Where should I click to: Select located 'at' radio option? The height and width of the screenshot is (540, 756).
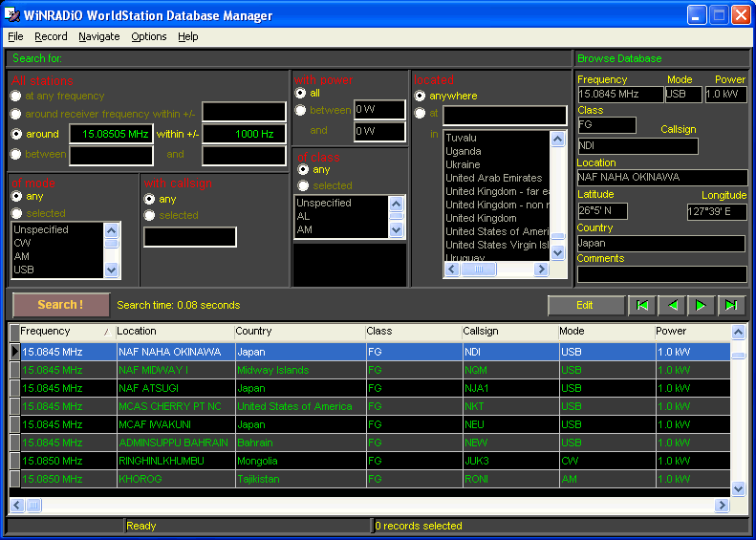pyautogui.click(x=420, y=113)
